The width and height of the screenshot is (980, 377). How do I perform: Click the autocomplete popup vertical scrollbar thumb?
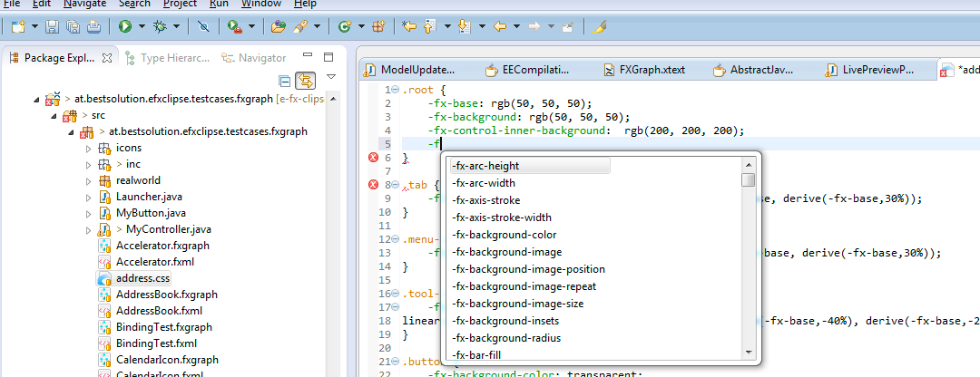pyautogui.click(x=748, y=179)
